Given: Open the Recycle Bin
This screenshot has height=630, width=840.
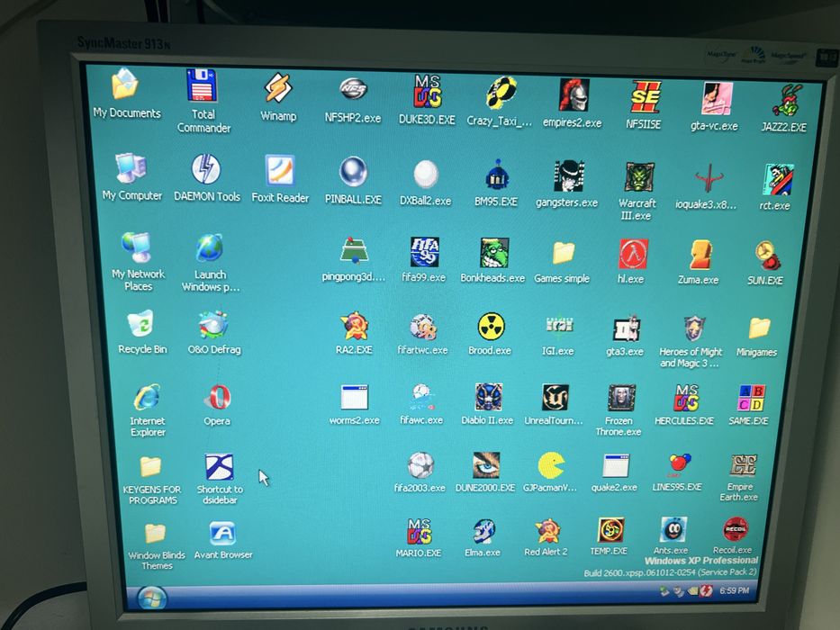Looking at the screenshot, I should tap(140, 323).
